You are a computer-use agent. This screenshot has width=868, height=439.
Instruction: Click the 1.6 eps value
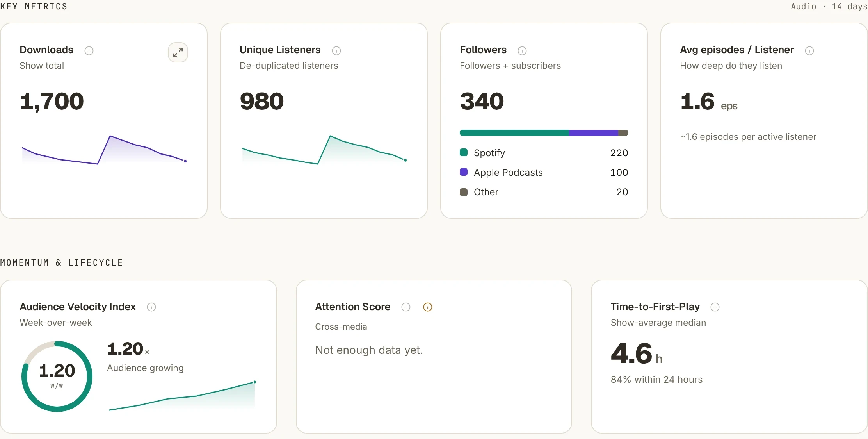pyautogui.click(x=709, y=102)
